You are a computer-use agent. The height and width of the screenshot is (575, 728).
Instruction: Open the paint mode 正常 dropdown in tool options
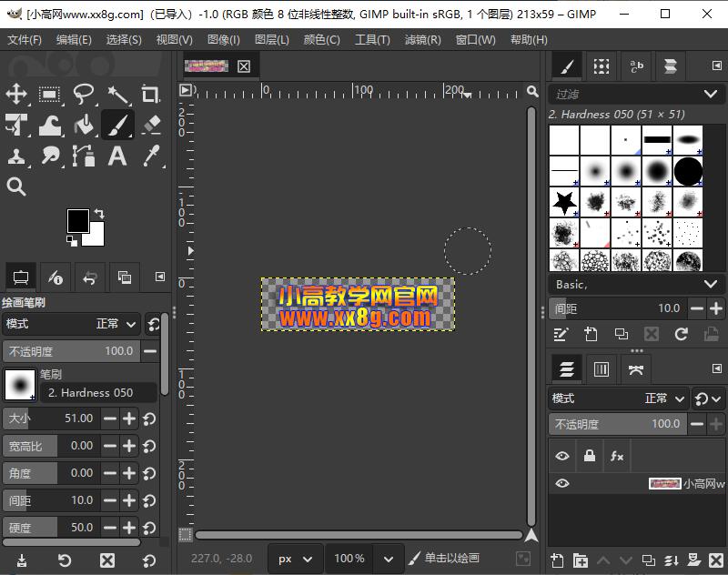[x=71, y=324]
